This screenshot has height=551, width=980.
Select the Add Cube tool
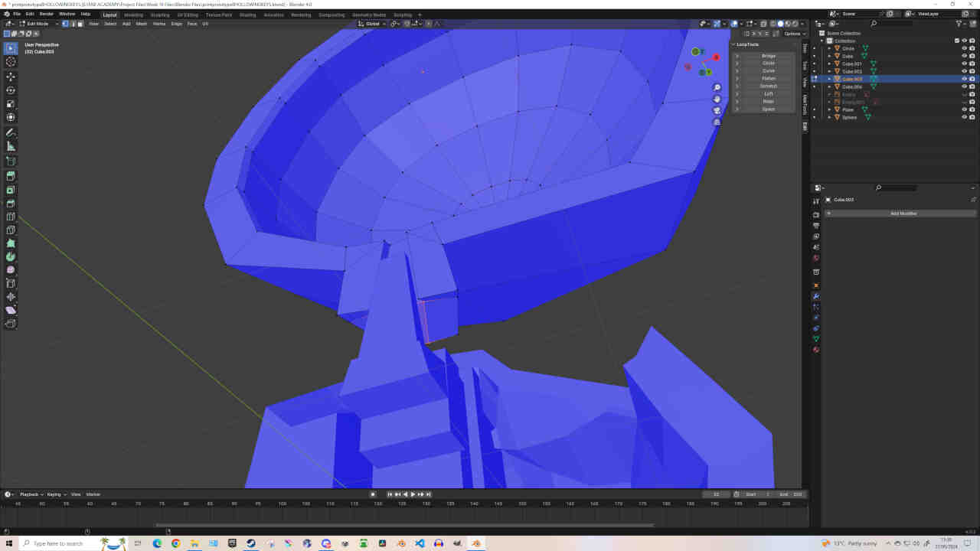(11, 161)
